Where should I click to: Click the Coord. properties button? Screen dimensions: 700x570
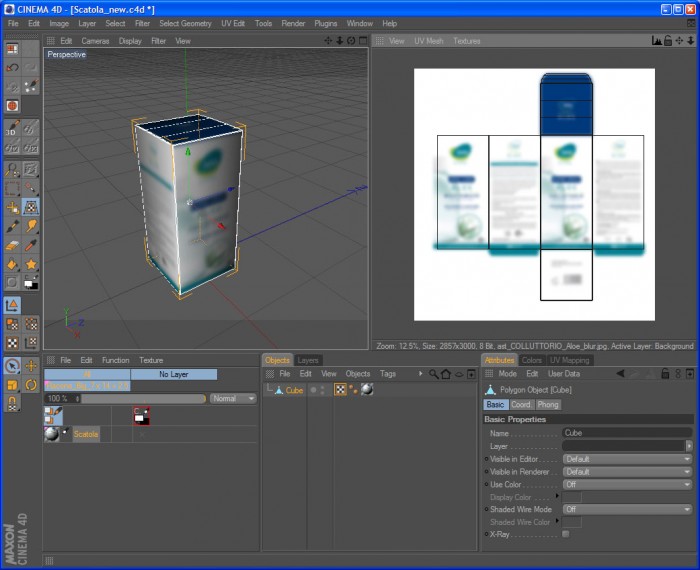(521, 404)
